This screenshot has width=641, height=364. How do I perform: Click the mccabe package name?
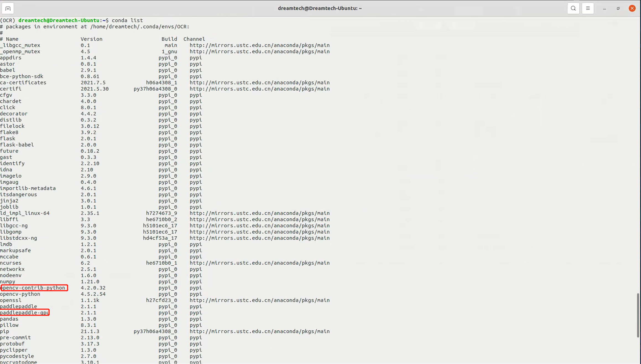9,257
